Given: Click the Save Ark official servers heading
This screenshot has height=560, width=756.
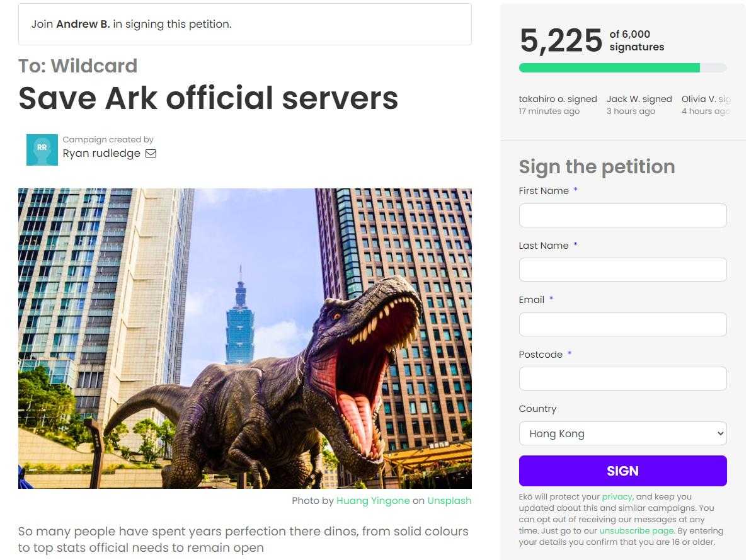Looking at the screenshot, I should click(x=208, y=98).
